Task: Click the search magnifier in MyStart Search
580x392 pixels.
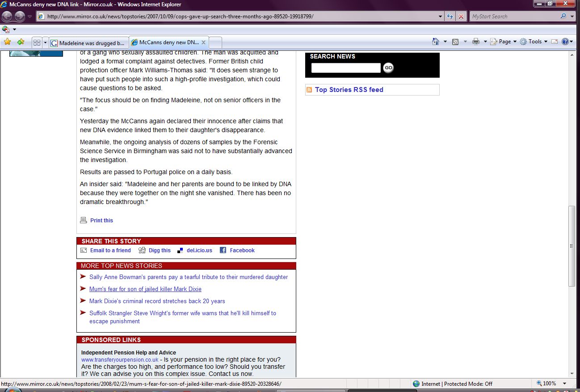Action: tap(563, 17)
